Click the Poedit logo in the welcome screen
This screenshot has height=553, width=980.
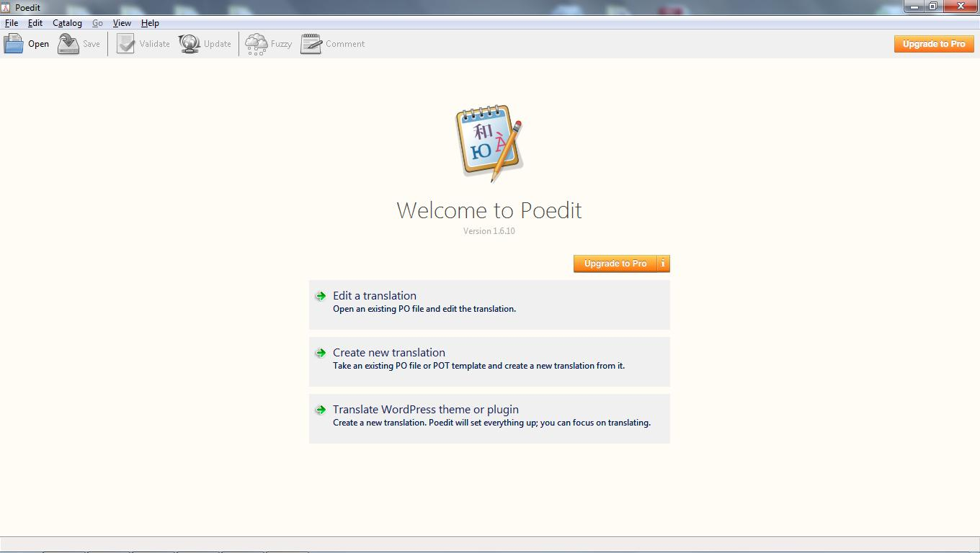[x=489, y=143]
